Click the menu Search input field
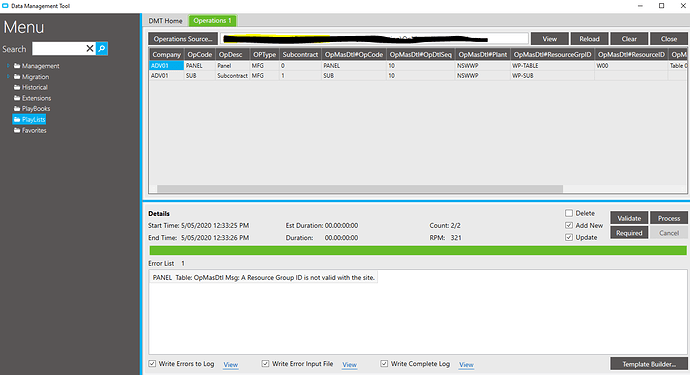 pyautogui.click(x=59, y=48)
